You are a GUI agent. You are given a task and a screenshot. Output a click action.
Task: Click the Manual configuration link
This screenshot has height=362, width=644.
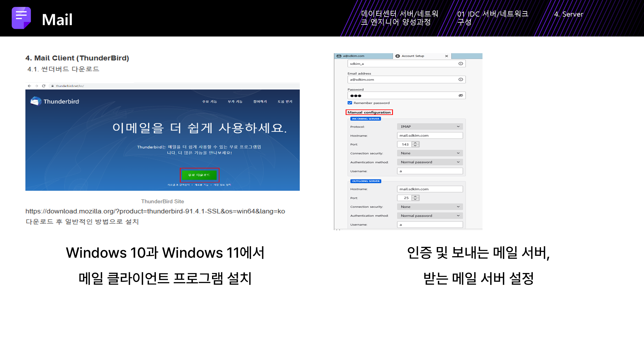click(369, 112)
